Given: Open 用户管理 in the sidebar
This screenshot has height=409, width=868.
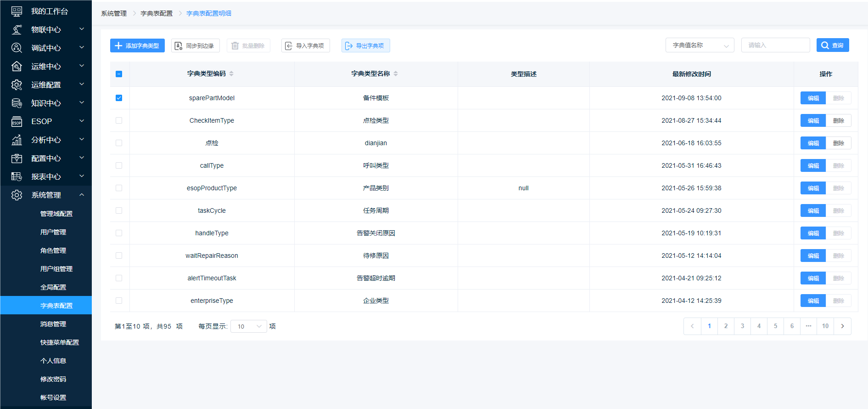Looking at the screenshot, I should point(53,232).
